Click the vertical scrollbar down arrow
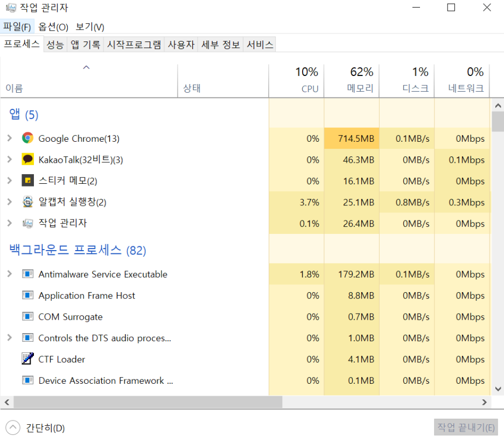504x442 pixels. coord(498,389)
